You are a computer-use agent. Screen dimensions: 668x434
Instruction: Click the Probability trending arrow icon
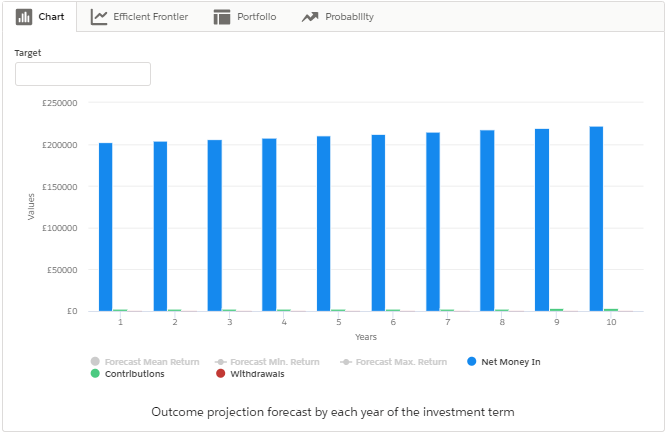310,17
